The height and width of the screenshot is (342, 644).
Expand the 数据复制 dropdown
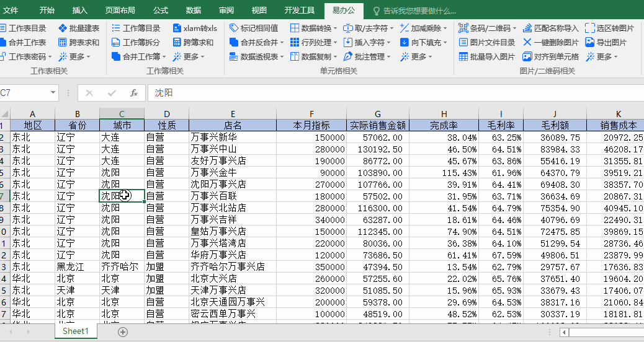[335, 56]
